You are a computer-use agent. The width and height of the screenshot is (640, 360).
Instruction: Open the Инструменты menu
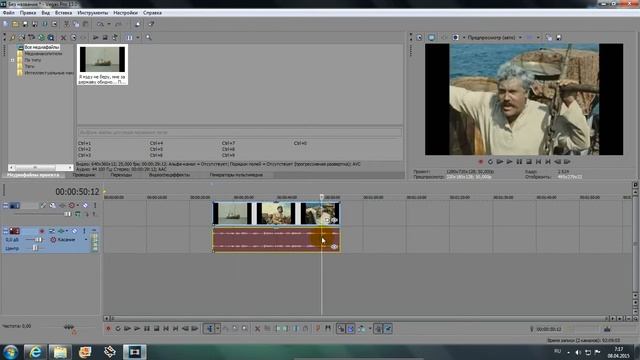coord(93,13)
